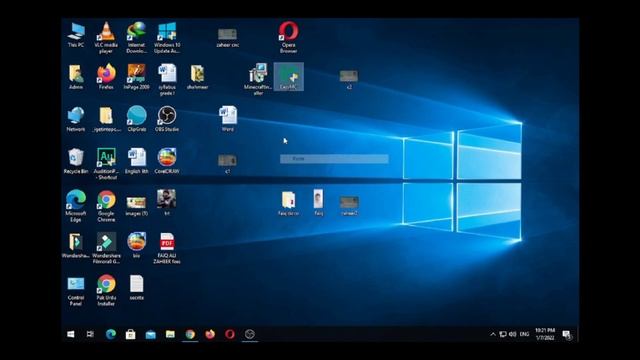Select the zaheer2 image file thumbnail
The height and width of the screenshot is (360, 640).
click(x=349, y=205)
